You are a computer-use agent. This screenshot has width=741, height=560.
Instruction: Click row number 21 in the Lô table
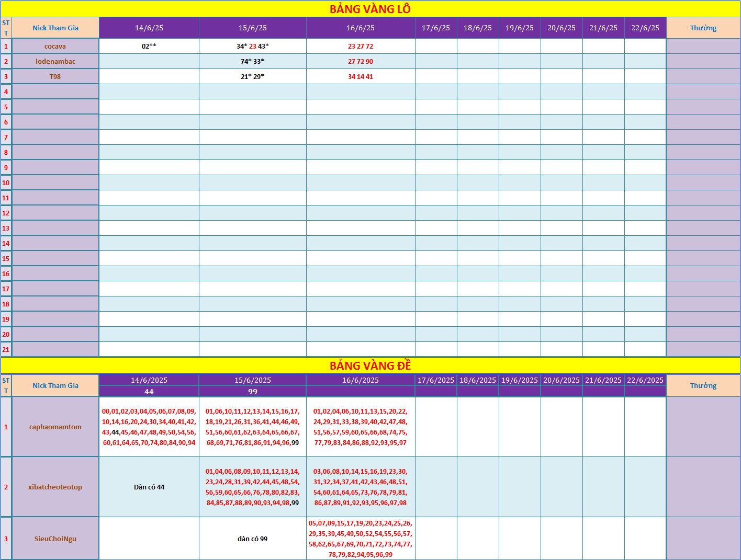[6, 349]
